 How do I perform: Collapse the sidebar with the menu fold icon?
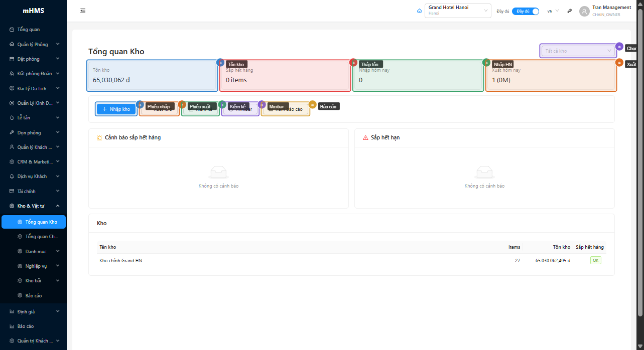click(x=83, y=11)
